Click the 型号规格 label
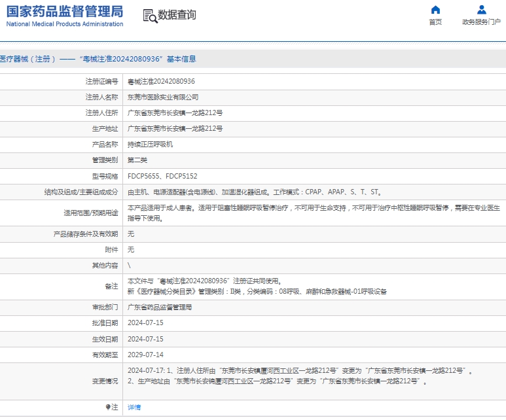 105,176
